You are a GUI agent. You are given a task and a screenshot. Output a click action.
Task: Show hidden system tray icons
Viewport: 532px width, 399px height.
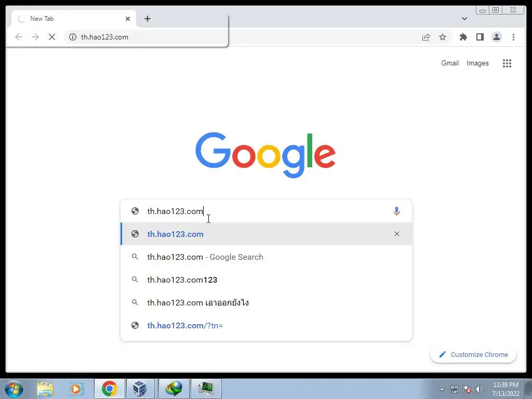pos(442,389)
